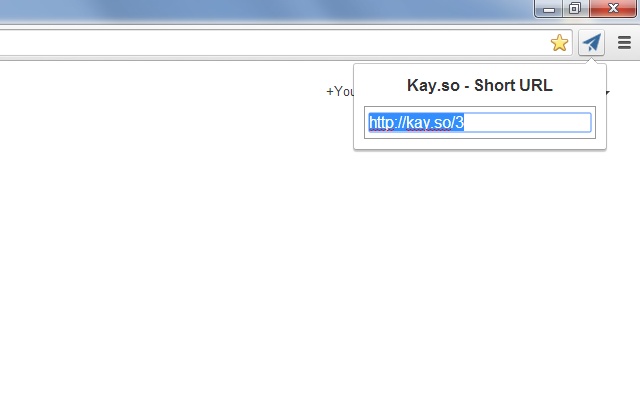Click the window title bar area
640x400 pixels.
265,10
